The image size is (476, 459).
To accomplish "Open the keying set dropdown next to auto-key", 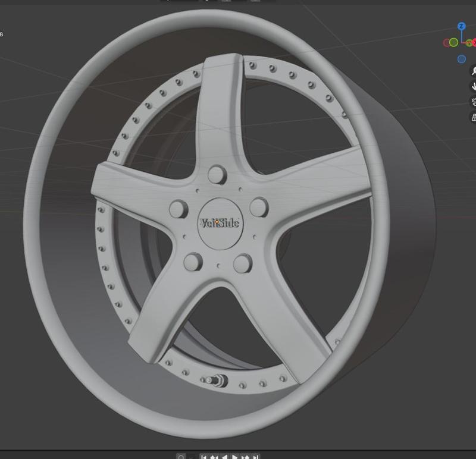I will (x=191, y=457).
